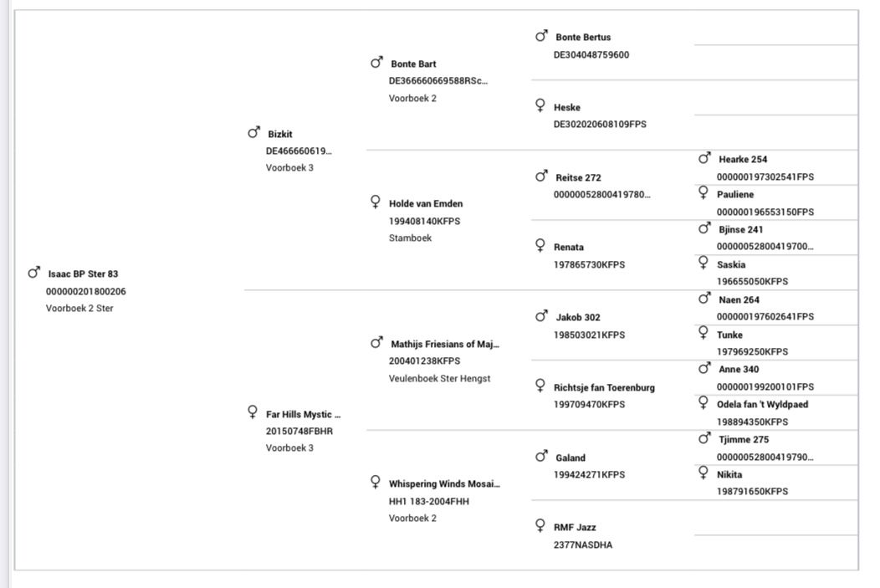Image resolution: width=880 pixels, height=588 pixels.
Task: Click male symbol beside Isaac BP Ster 83
Action: tap(34, 273)
